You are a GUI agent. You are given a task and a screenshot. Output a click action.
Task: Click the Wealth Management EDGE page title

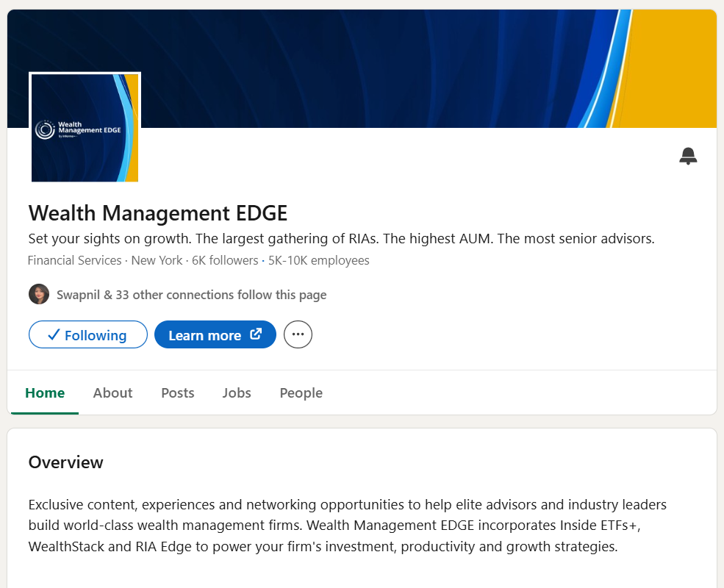click(x=158, y=213)
